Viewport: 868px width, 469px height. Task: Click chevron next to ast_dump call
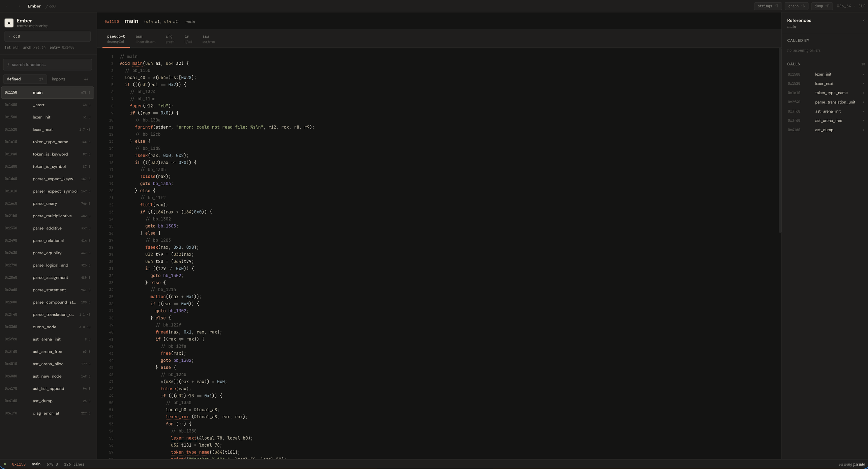(x=863, y=130)
